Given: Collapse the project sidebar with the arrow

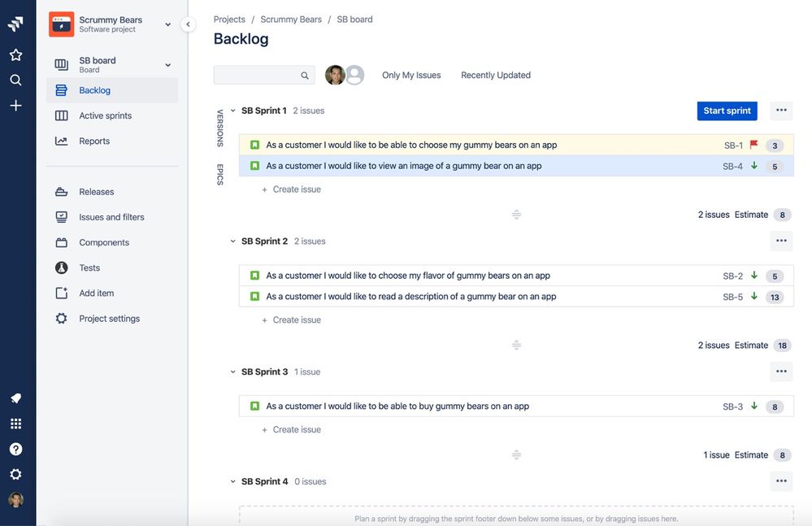Looking at the screenshot, I should click(x=188, y=24).
